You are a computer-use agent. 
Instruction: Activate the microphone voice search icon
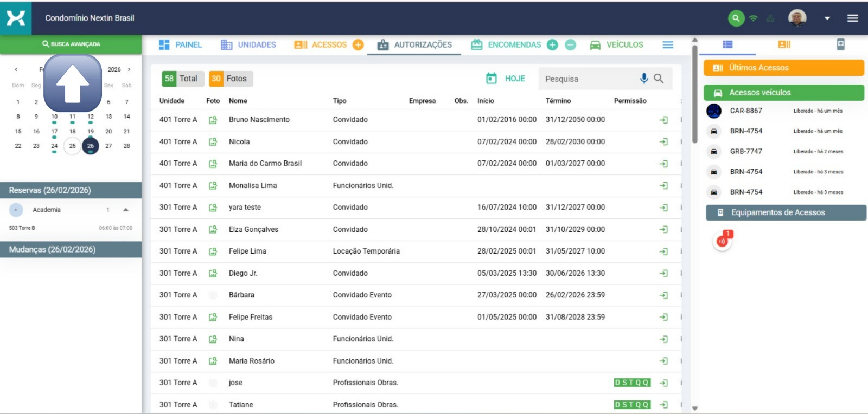643,79
